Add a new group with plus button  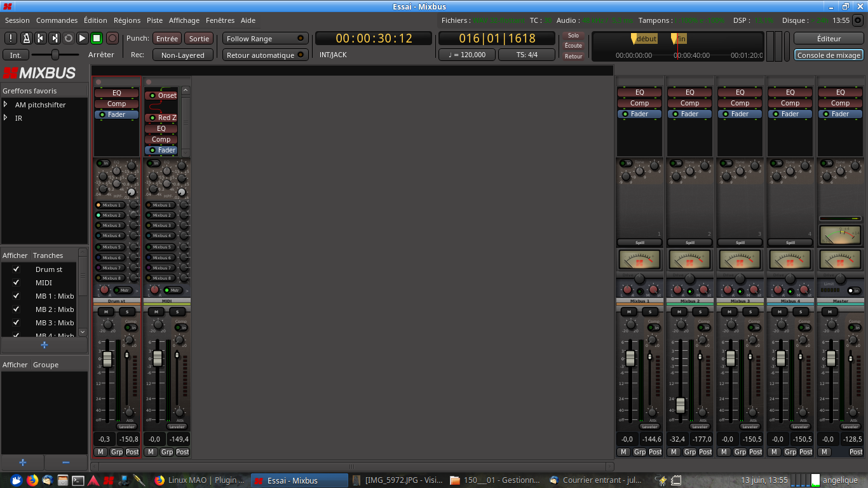tap(22, 463)
